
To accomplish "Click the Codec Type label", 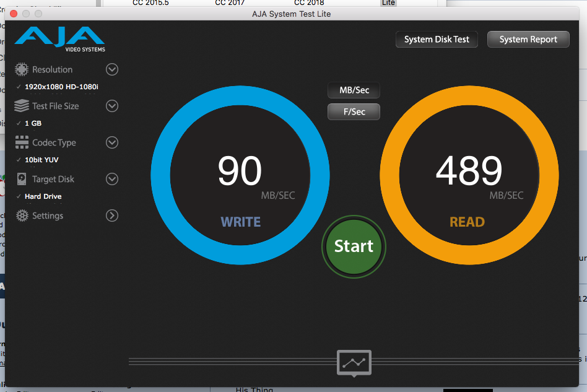I will click(54, 142).
